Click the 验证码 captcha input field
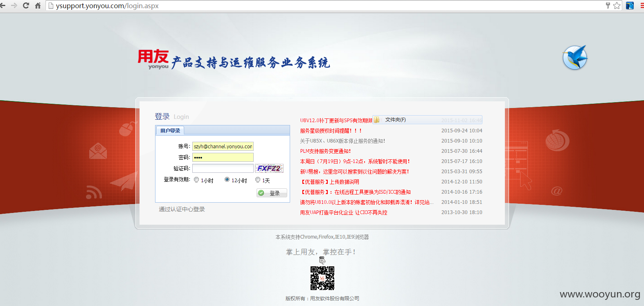Screen dimensions: 644x306 (x=223, y=168)
